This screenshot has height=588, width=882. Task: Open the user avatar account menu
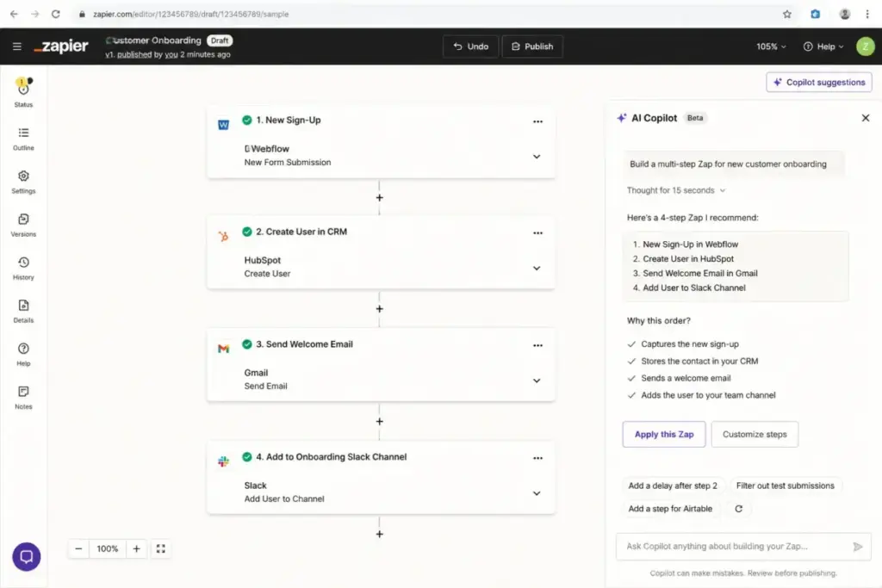tap(865, 46)
